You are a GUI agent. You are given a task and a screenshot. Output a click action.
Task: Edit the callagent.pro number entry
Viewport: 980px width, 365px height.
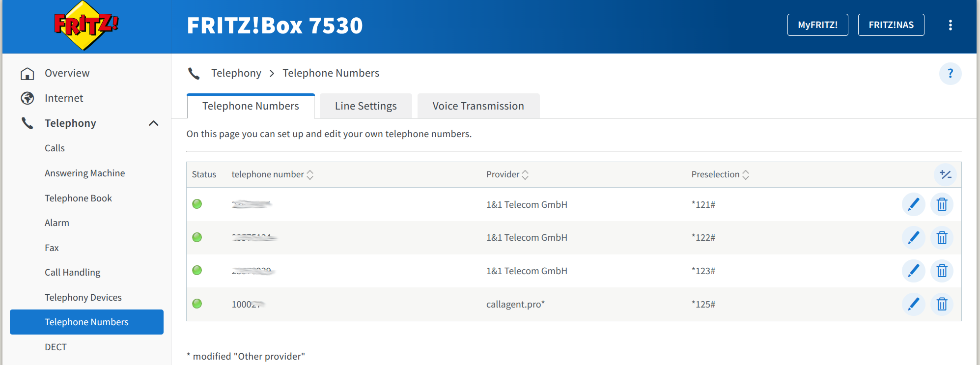click(x=914, y=304)
